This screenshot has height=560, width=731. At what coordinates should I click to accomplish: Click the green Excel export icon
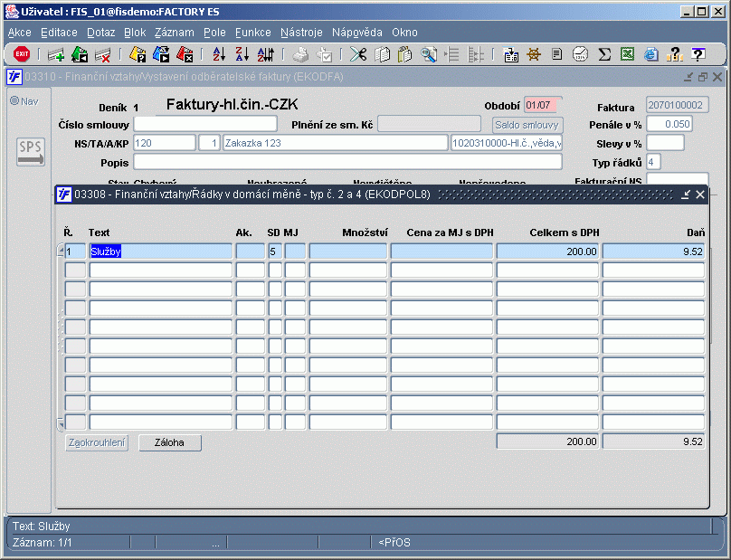628,54
